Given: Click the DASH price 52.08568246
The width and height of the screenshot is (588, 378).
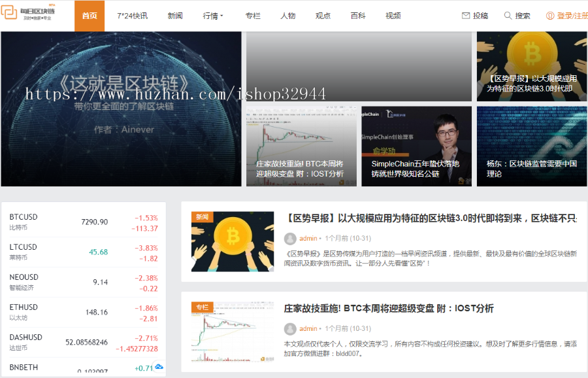Looking at the screenshot, I should click(x=87, y=342).
